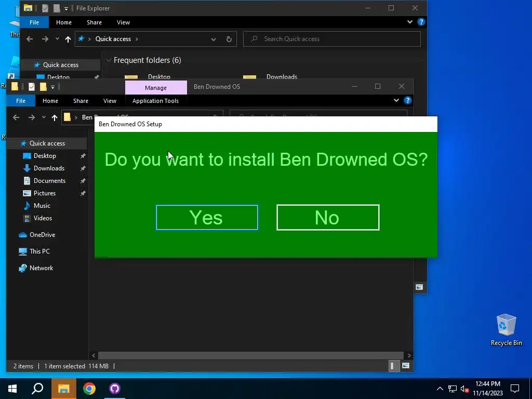Go up one level in File Explorer window
532x399 pixels.
[68, 39]
